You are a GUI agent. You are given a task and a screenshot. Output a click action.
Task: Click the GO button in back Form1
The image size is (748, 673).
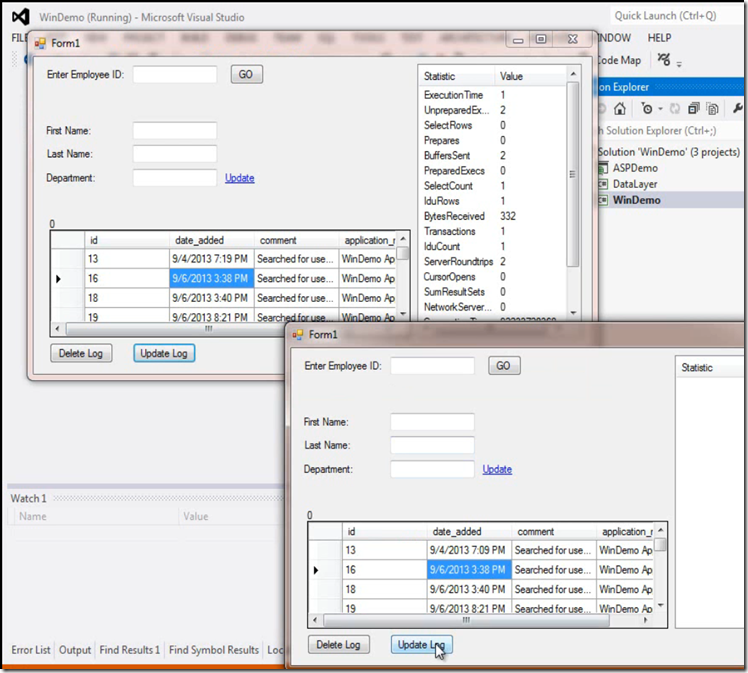[247, 74]
